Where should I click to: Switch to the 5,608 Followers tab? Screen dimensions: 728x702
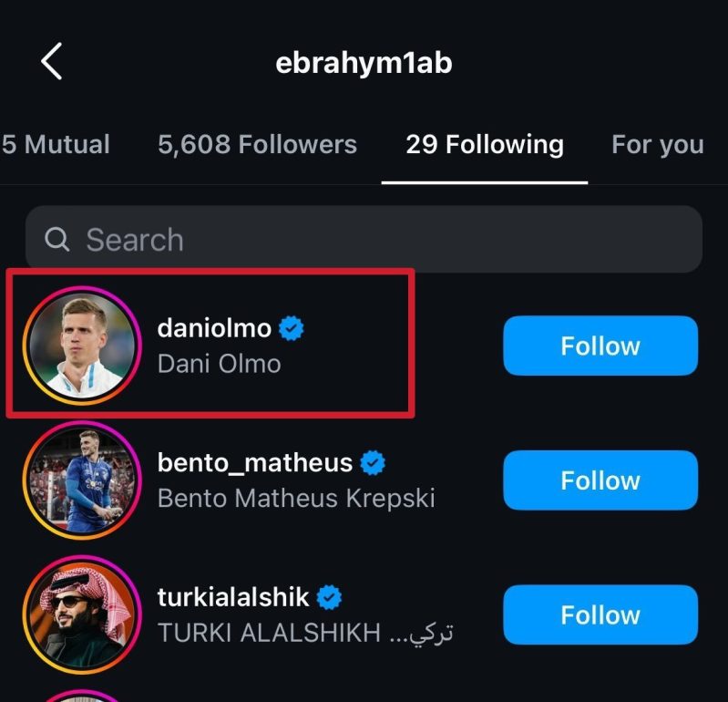257,144
